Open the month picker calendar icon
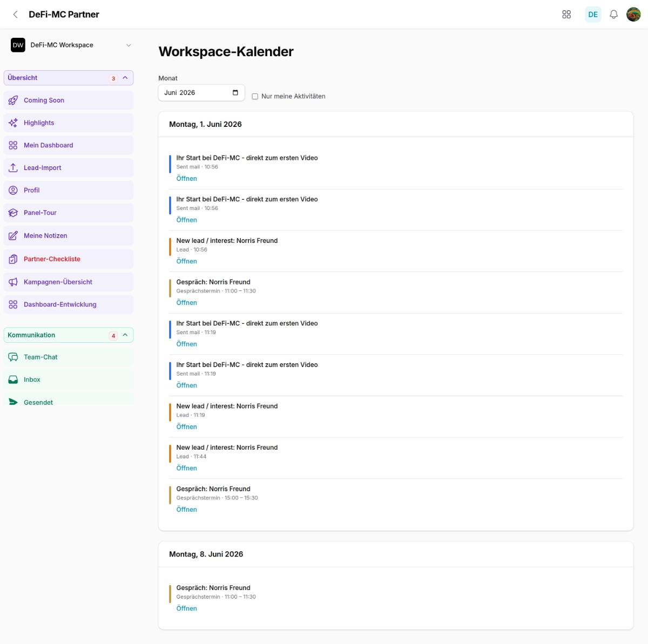 tap(235, 93)
